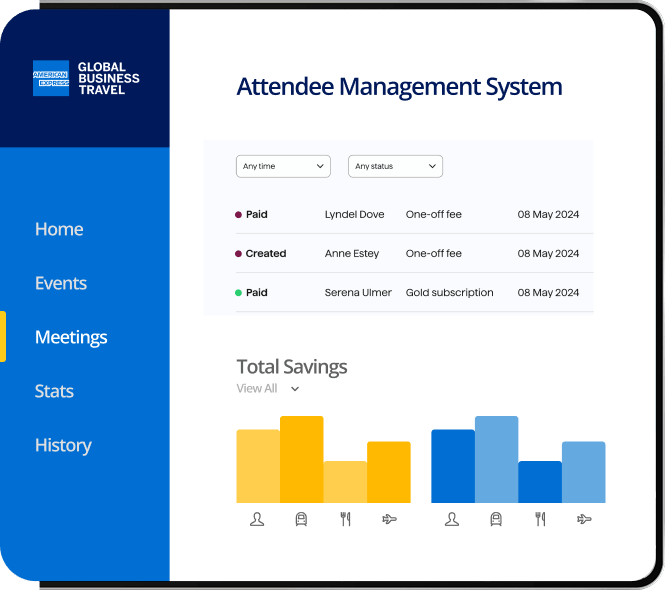The width and height of the screenshot is (665, 590).
Task: Click dining fork icon under yellow chart
Action: [346, 519]
